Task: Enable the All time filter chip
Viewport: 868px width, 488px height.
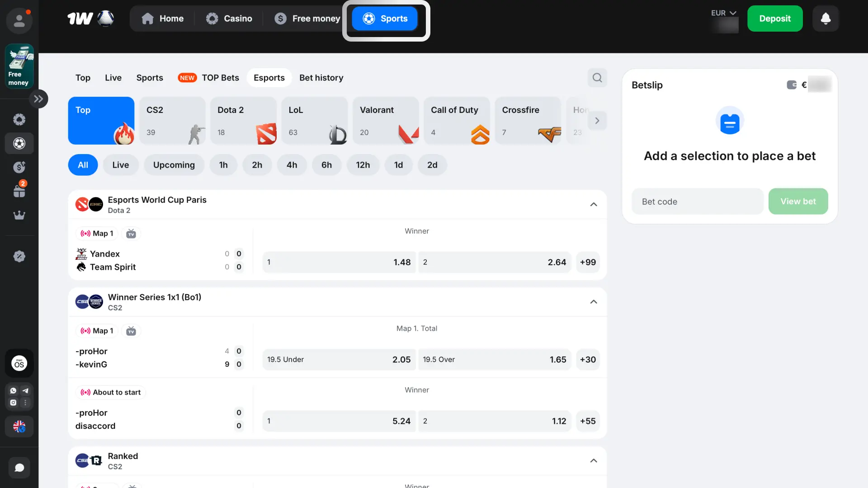Action: pyautogui.click(x=83, y=165)
